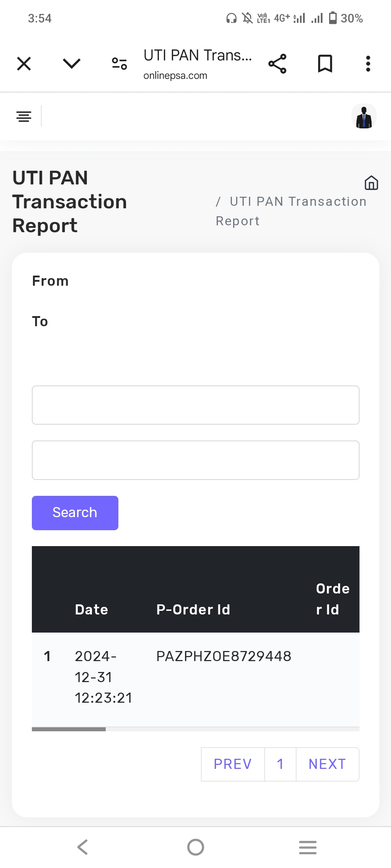The height and width of the screenshot is (868, 391).
Task: Minimize browser with the down chevron
Action: [71, 64]
